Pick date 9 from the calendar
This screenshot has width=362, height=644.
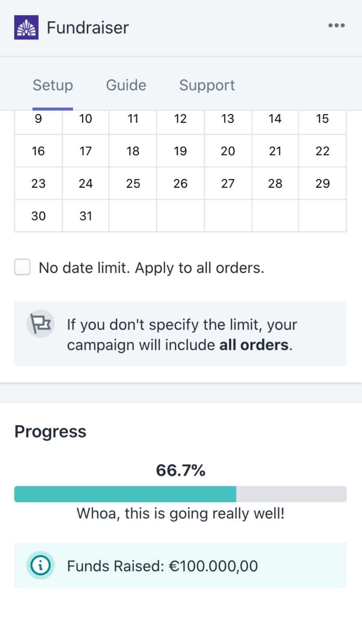(x=38, y=119)
